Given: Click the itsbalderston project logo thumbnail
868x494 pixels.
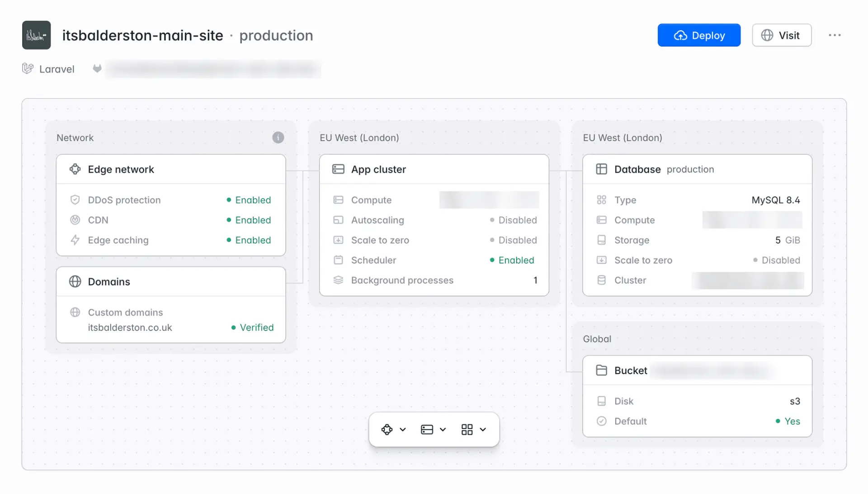Looking at the screenshot, I should coord(36,35).
